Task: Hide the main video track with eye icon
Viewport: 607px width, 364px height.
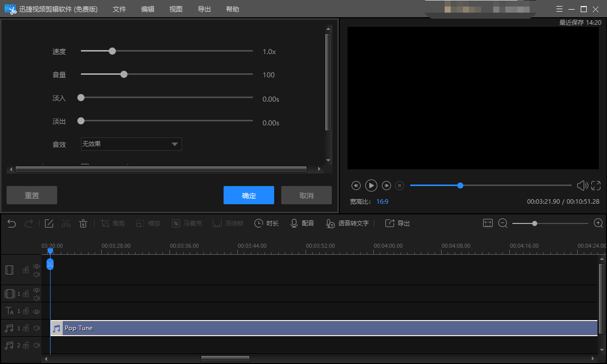Action: pyautogui.click(x=36, y=266)
